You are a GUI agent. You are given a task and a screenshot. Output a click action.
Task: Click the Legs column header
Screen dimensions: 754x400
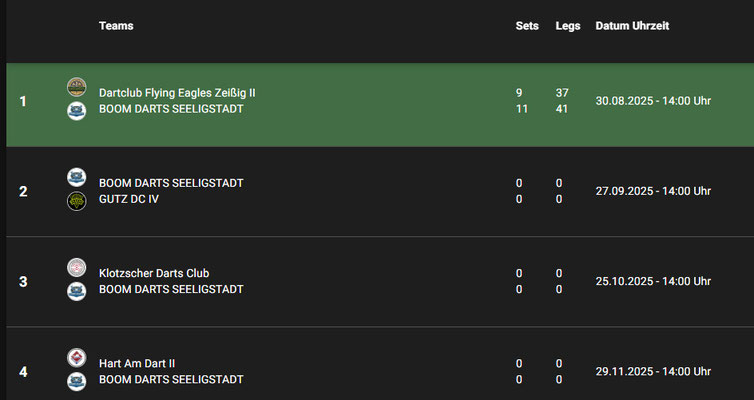(568, 26)
